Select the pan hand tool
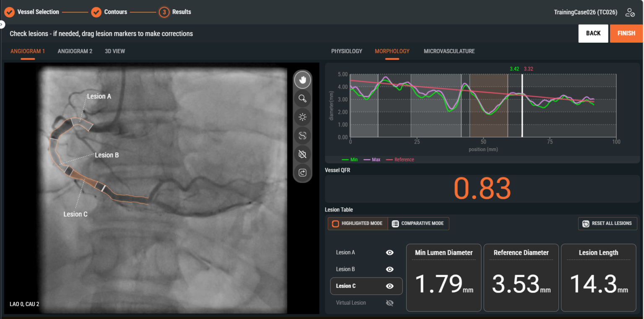Viewport: 644px width, 319px height. point(302,80)
